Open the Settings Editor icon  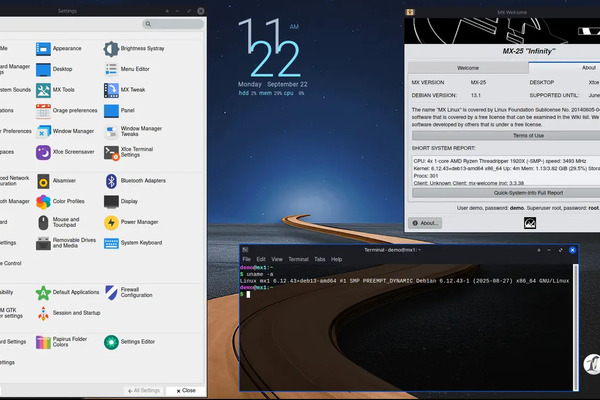point(111,342)
